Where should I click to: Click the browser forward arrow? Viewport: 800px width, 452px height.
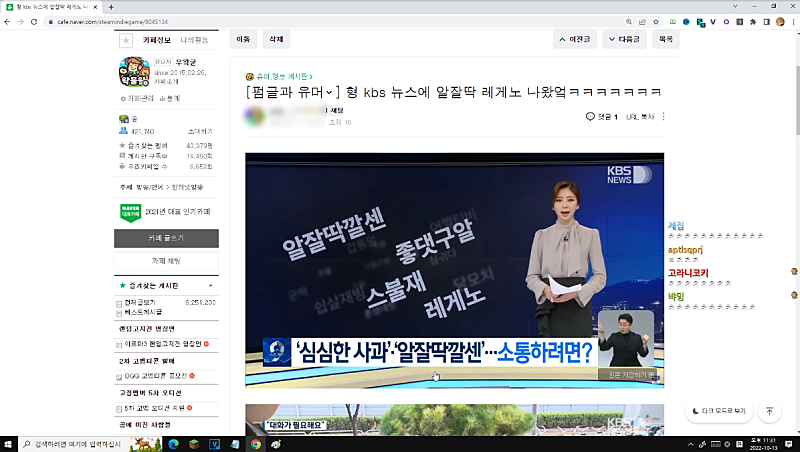point(20,22)
